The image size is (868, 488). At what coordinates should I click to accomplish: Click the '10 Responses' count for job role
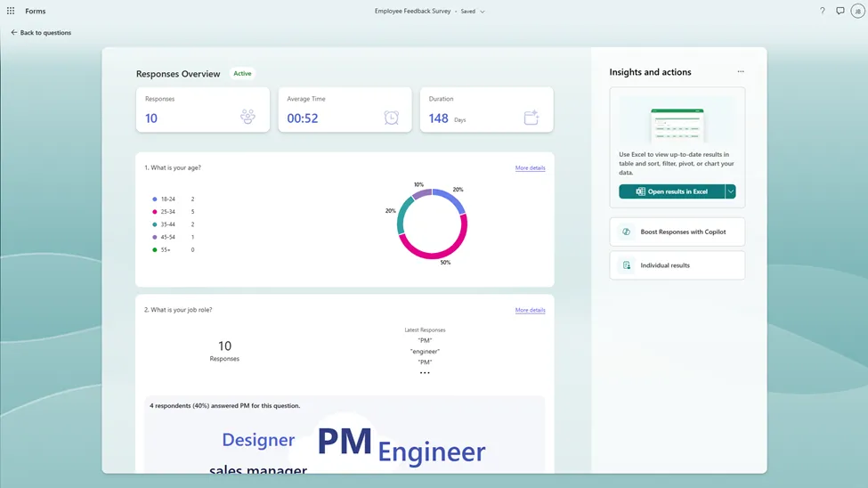(224, 351)
